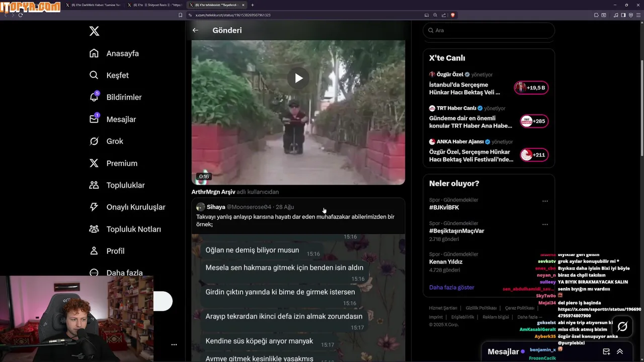The image size is (644, 362).
Task: Open Hizmet Şartları footer link
Action: (443, 308)
